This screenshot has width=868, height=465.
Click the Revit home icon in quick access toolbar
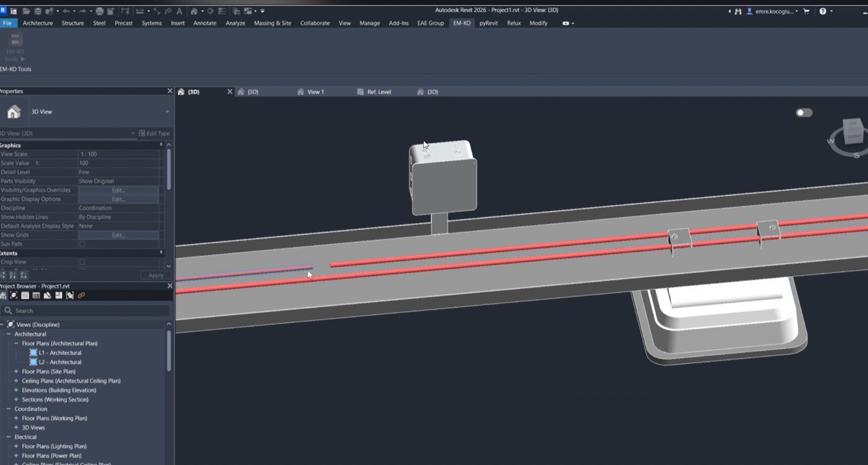14,11
